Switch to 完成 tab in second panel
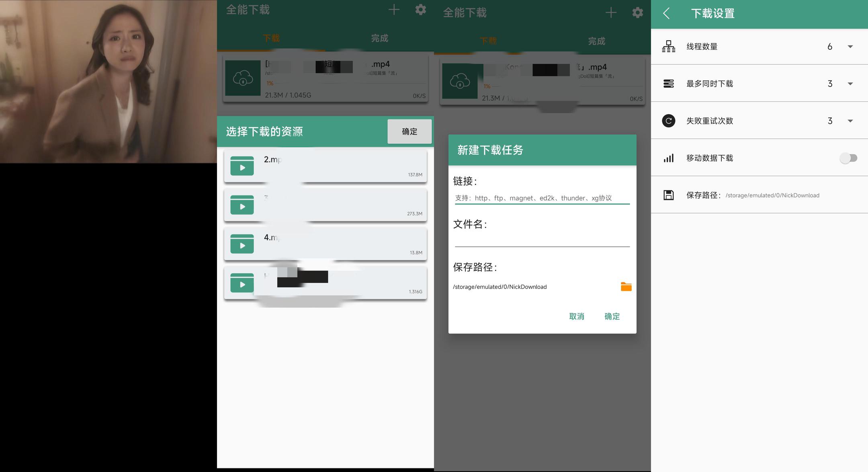868x472 pixels. [x=379, y=38]
